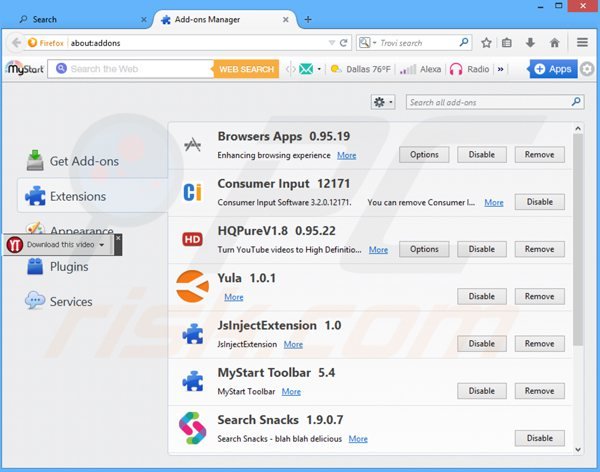
Task: Click the Search Snacks colorful icon
Action: pyautogui.click(x=192, y=428)
